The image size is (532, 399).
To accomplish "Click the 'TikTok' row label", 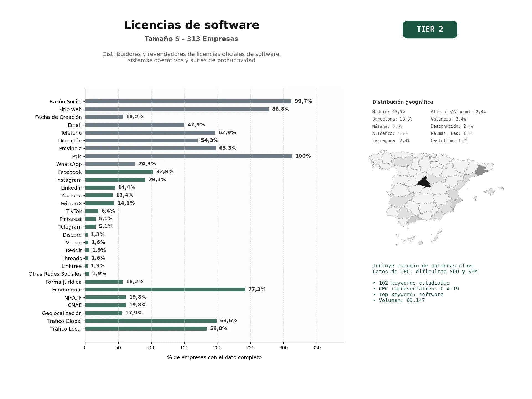I will click(74, 211).
